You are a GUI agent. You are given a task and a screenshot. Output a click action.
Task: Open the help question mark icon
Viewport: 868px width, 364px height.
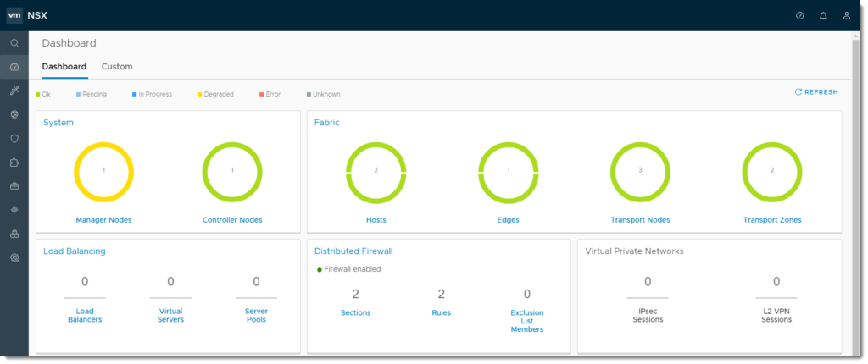(799, 15)
